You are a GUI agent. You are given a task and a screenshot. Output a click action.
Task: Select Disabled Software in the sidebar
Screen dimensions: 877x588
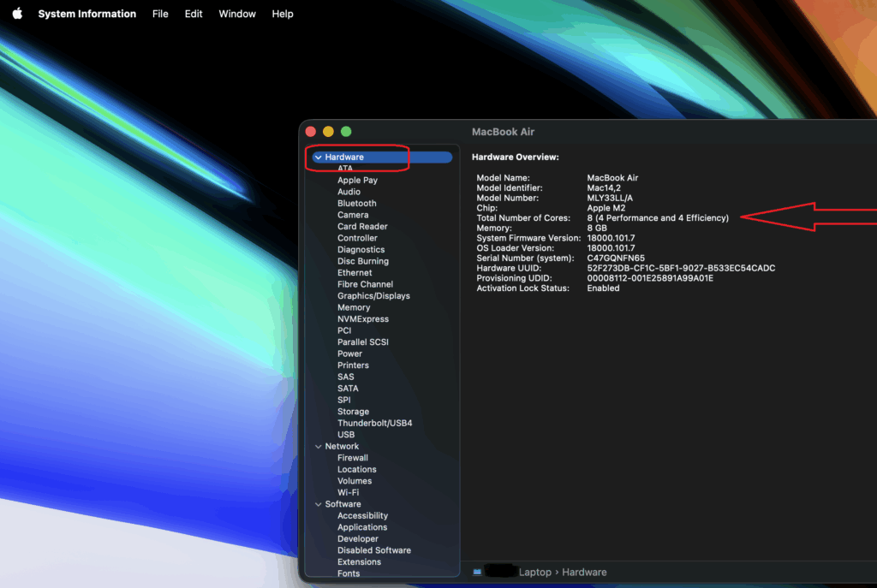(374, 550)
